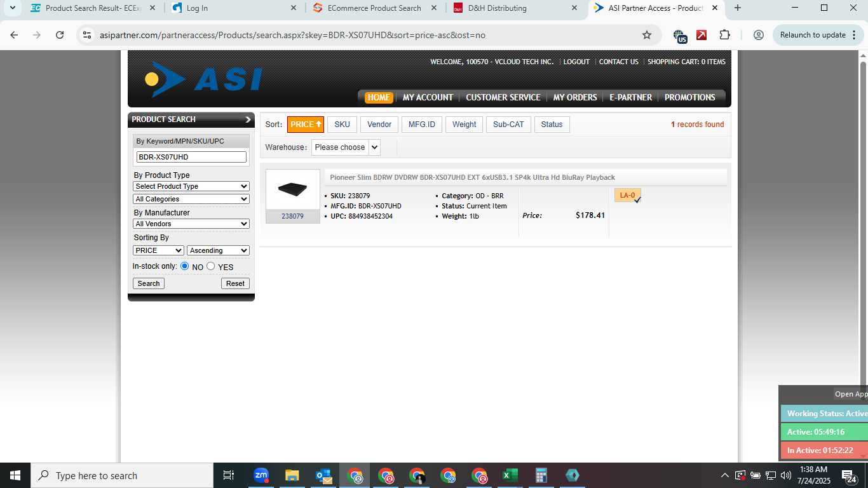Open the PROMOTIONS menu
This screenshot has height=488, width=868.
click(690, 97)
